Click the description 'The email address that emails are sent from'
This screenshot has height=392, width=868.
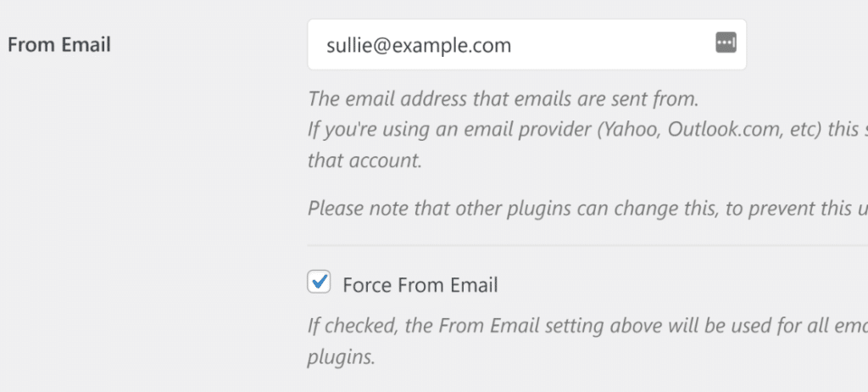(x=504, y=98)
